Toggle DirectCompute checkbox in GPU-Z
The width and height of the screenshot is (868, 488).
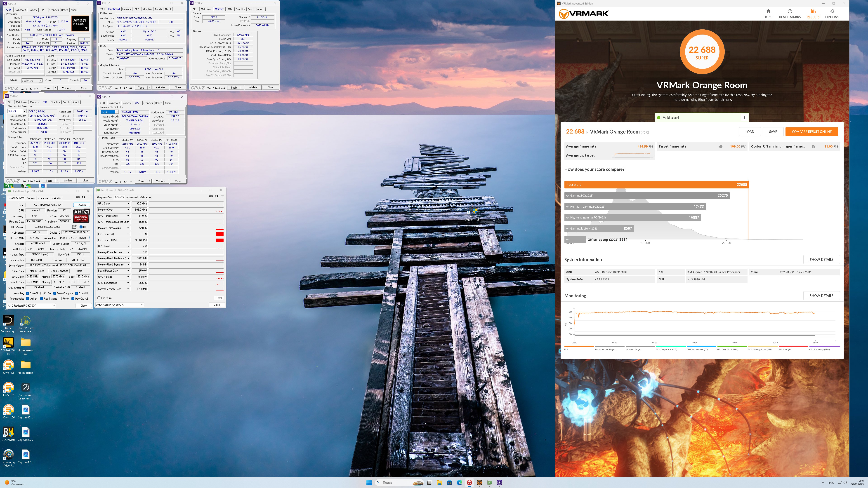(x=54, y=293)
